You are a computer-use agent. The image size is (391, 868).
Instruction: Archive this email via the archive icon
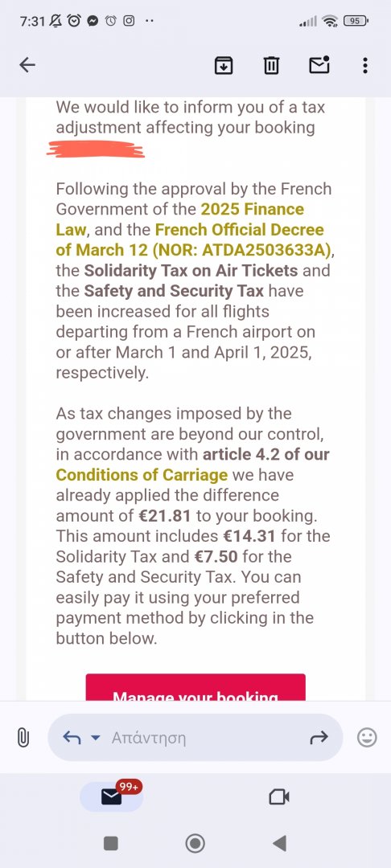tap(223, 66)
